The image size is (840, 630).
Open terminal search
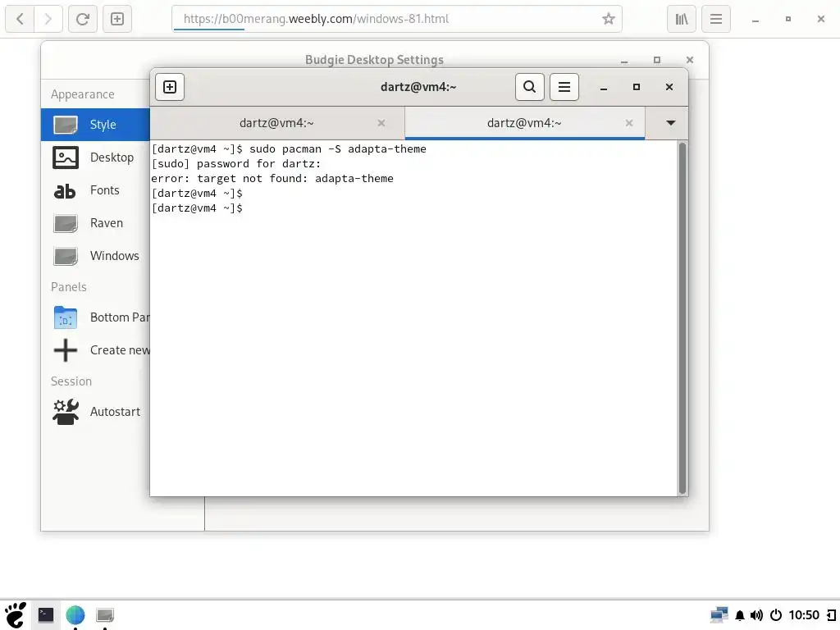pyautogui.click(x=529, y=87)
